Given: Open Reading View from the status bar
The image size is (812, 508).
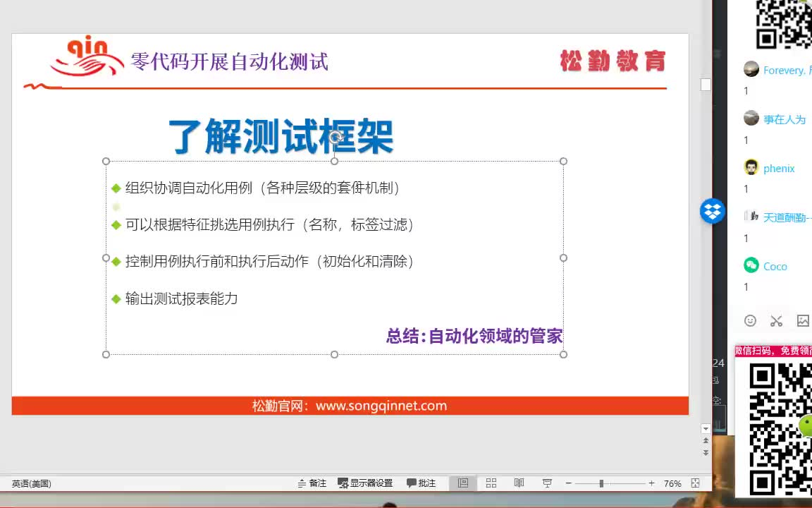Looking at the screenshot, I should tap(519, 483).
